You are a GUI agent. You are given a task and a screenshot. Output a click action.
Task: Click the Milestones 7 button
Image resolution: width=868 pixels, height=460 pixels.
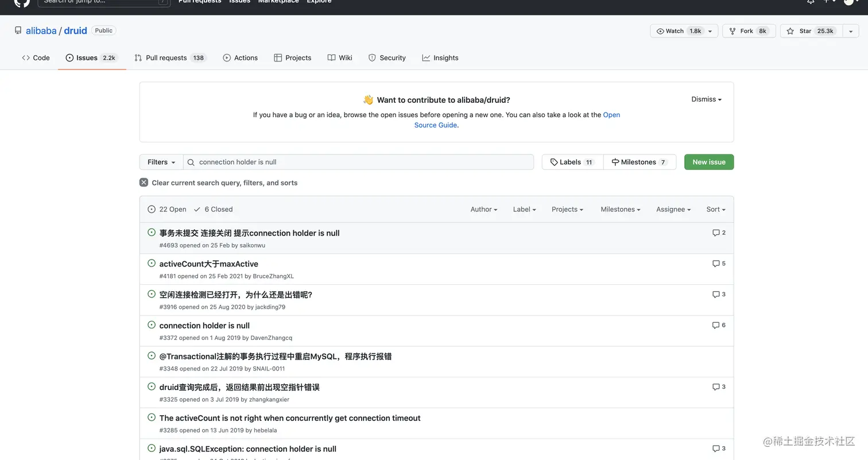point(640,162)
